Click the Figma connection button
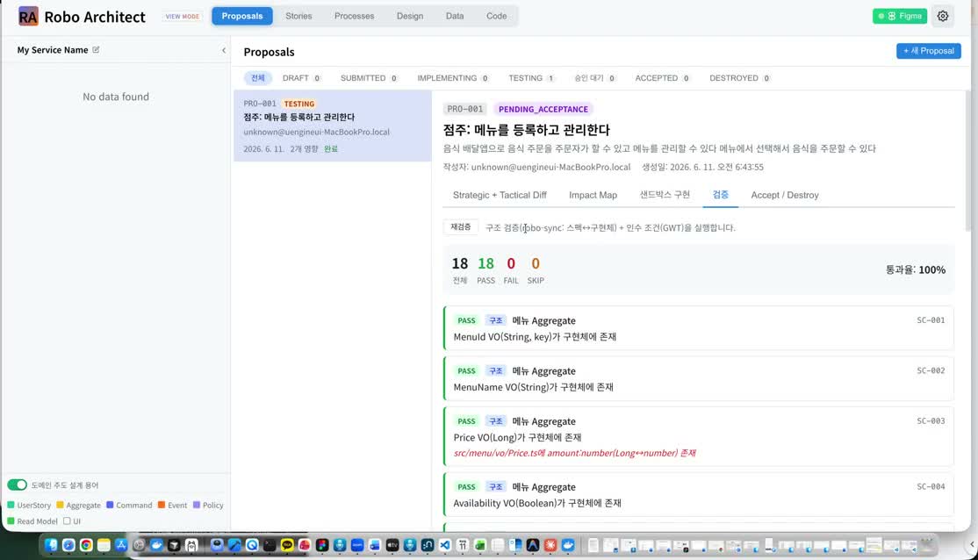Image resolution: width=978 pixels, height=560 pixels. [x=899, y=16]
